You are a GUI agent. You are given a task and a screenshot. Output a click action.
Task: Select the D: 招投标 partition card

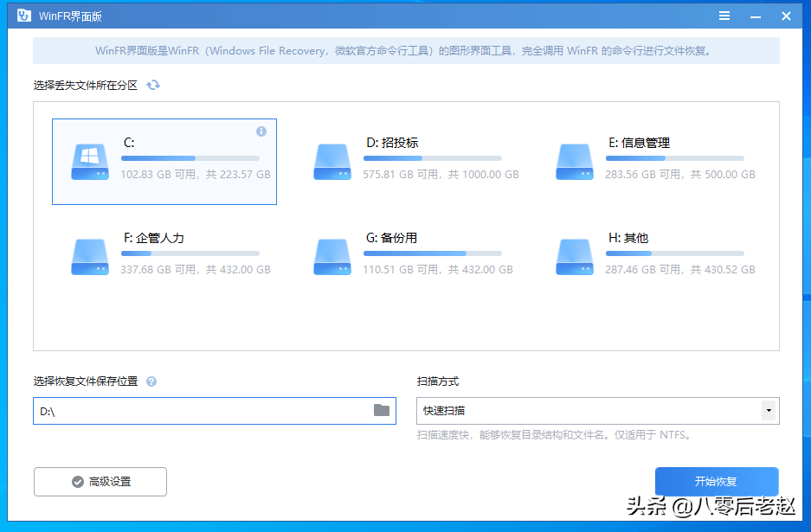(x=407, y=162)
